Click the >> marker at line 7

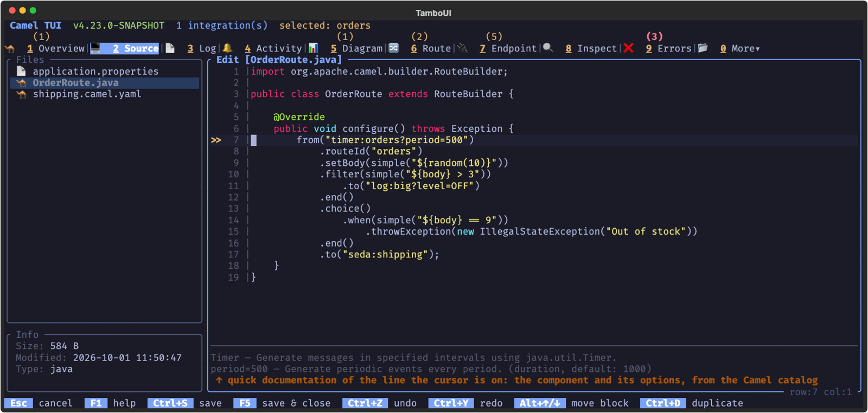[216, 140]
